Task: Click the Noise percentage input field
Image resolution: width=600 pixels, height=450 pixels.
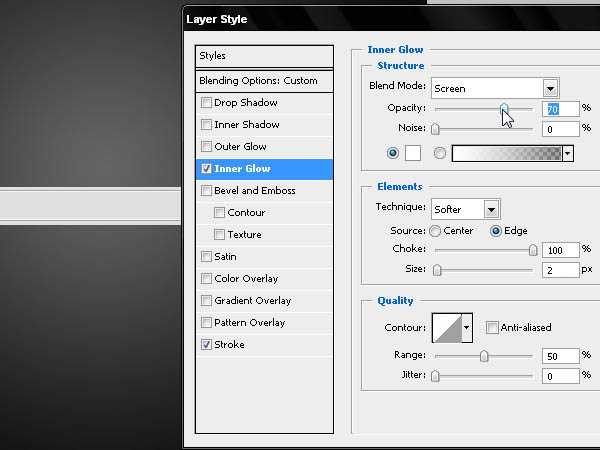Action: tap(560, 129)
